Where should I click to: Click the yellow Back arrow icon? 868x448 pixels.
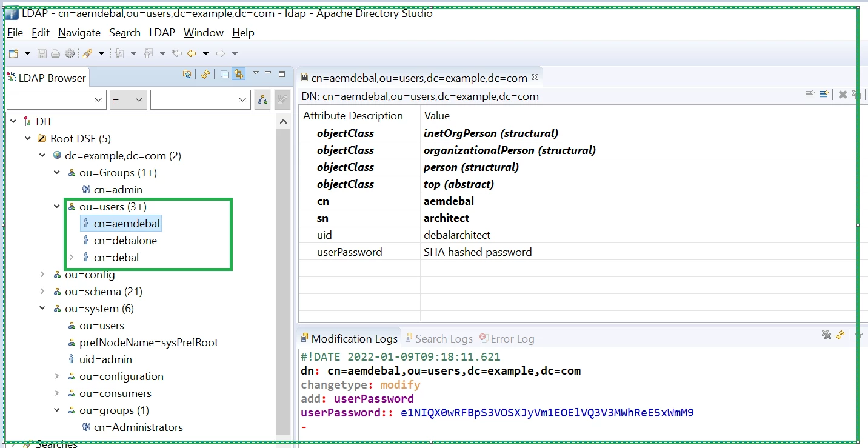[192, 53]
